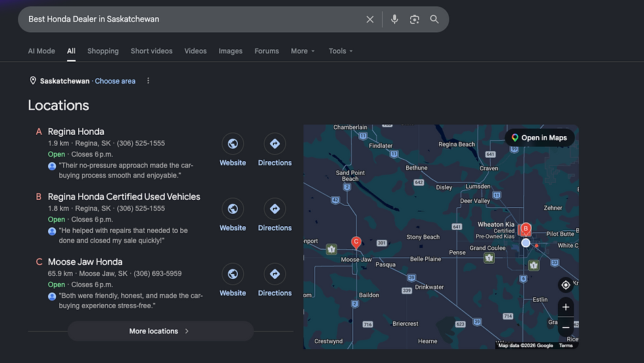Get directions to Moose Jaw Honda
Screen dimensions: 644x363
[275, 274]
